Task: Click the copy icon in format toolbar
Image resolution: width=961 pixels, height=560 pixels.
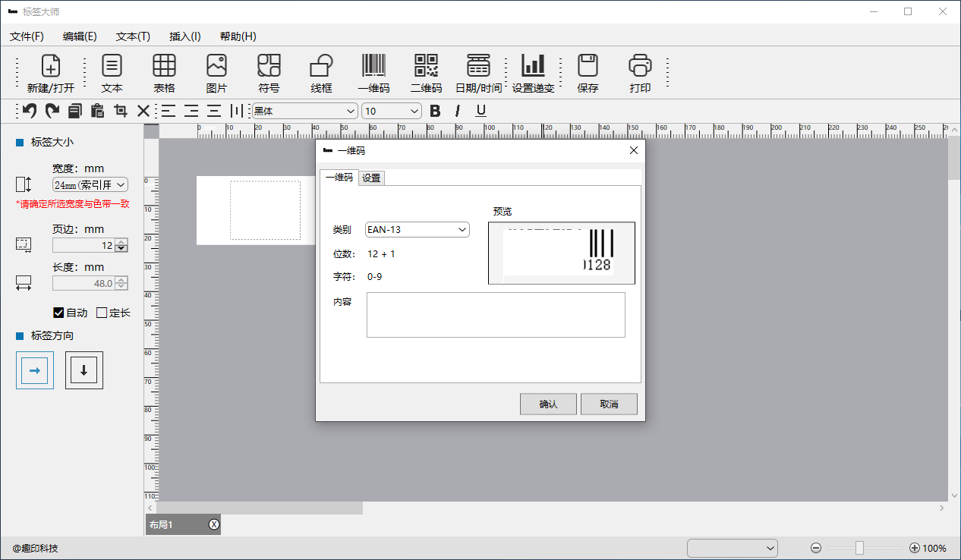Action: 74,111
